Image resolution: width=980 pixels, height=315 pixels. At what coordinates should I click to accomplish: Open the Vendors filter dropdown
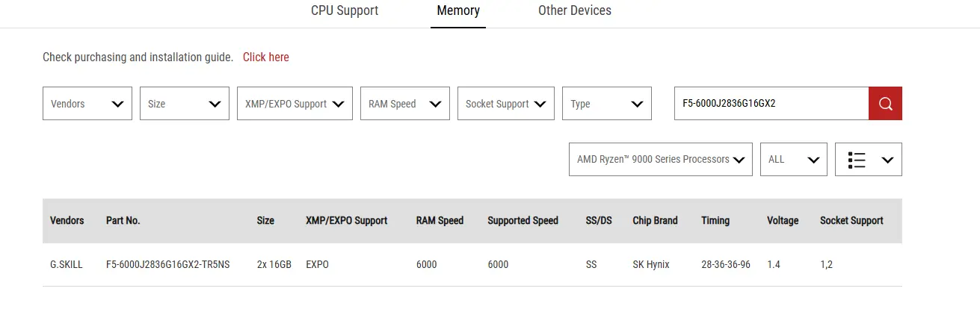(87, 104)
